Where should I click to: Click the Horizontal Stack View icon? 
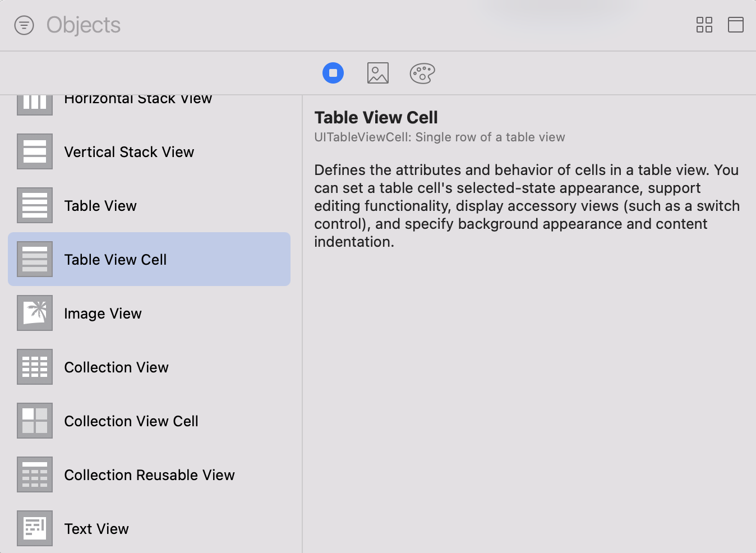click(35, 105)
